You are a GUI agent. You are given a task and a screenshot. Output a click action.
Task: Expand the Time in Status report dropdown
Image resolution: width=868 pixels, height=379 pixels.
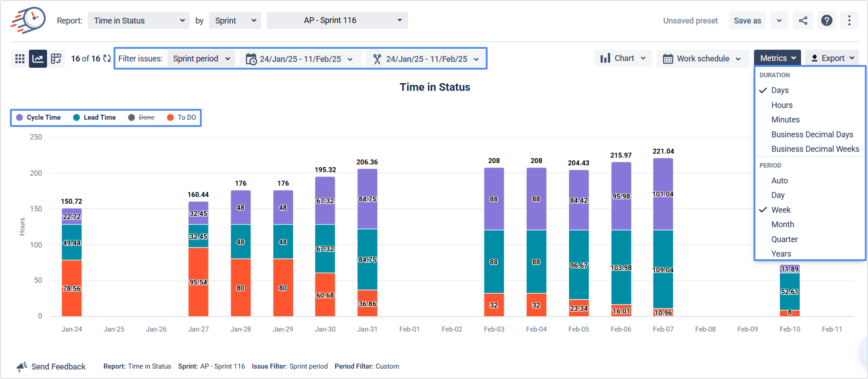point(138,21)
